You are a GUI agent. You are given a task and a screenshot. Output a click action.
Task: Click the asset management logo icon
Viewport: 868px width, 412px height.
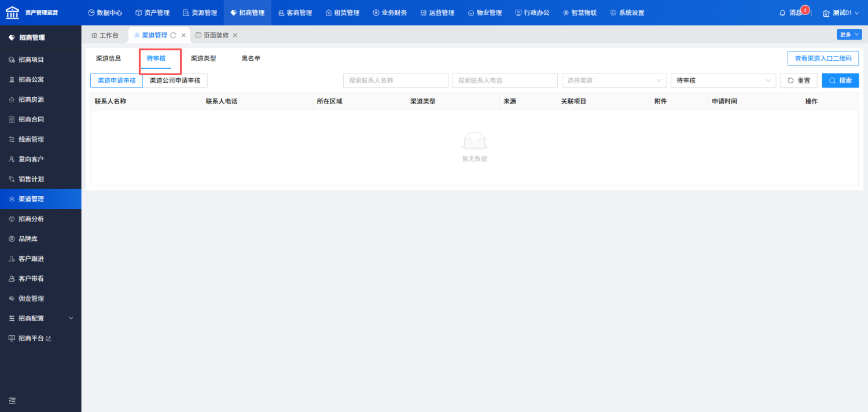click(12, 12)
